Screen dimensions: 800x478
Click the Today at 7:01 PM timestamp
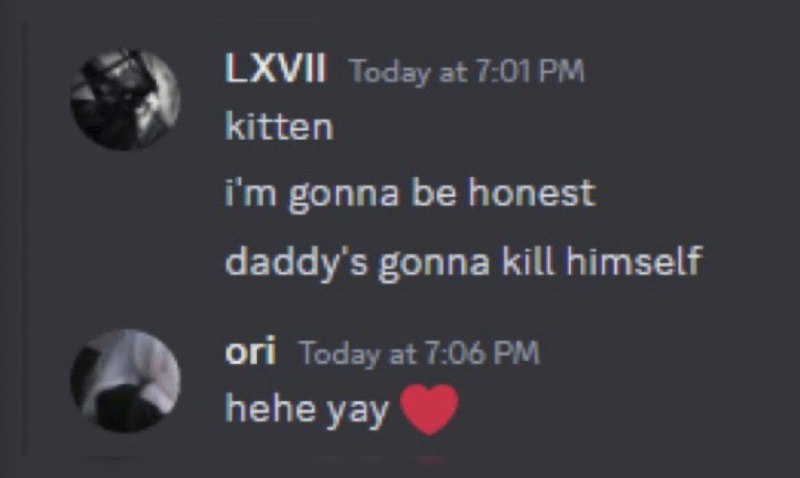point(466,71)
